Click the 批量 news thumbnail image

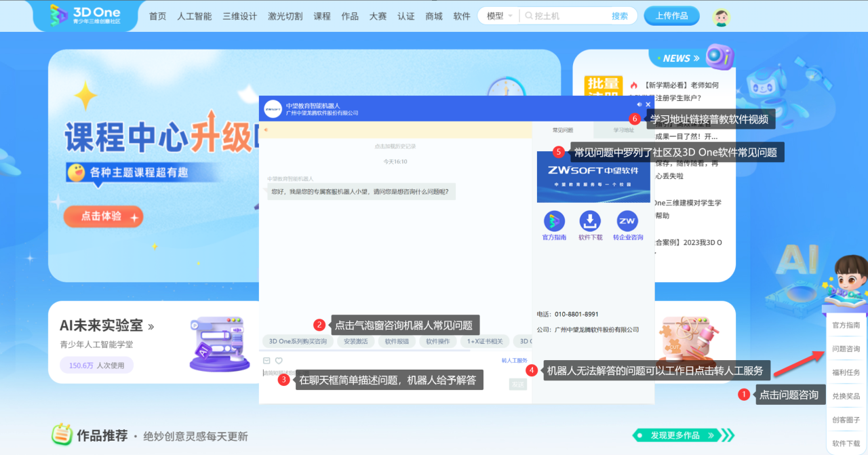pyautogui.click(x=604, y=89)
